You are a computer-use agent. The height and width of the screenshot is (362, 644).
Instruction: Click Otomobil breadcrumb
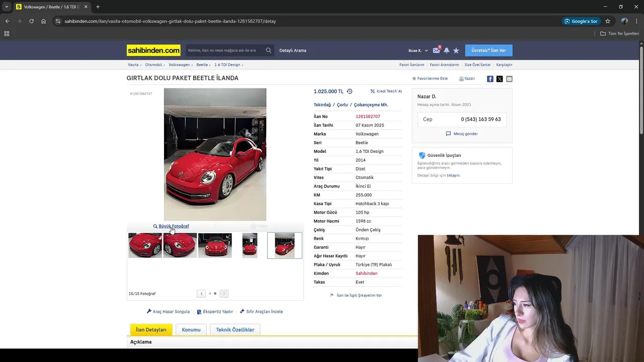click(x=154, y=65)
